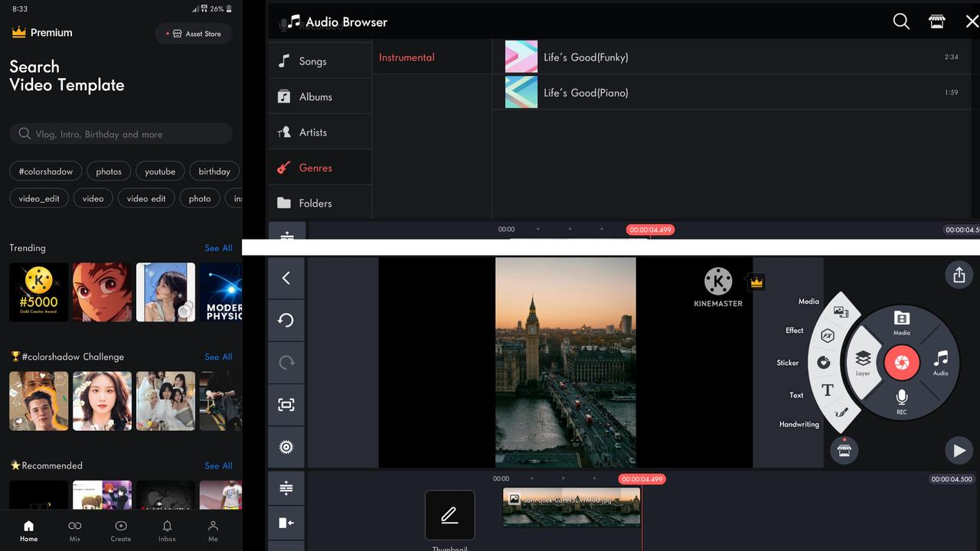980x551 pixels.
Task: Play the project preview
Action: click(x=959, y=451)
